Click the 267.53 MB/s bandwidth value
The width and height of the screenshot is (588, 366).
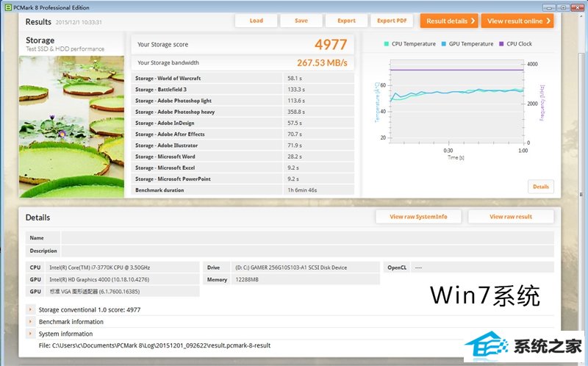tap(322, 62)
